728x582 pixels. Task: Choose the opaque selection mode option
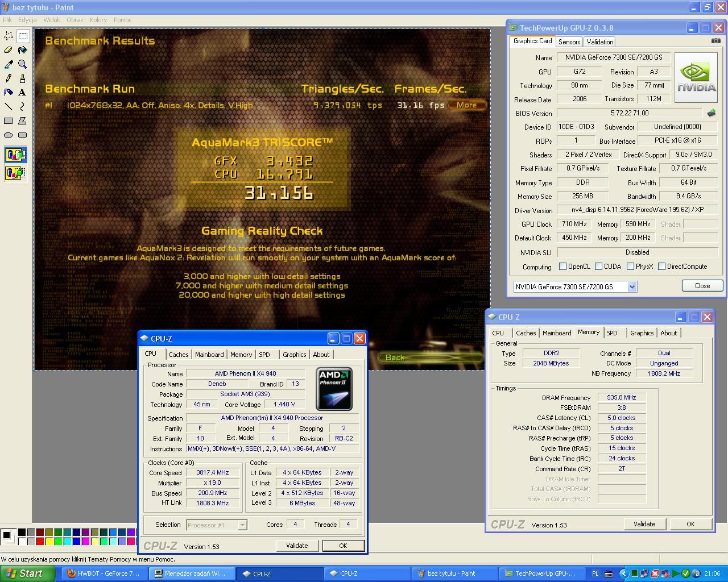[15, 155]
